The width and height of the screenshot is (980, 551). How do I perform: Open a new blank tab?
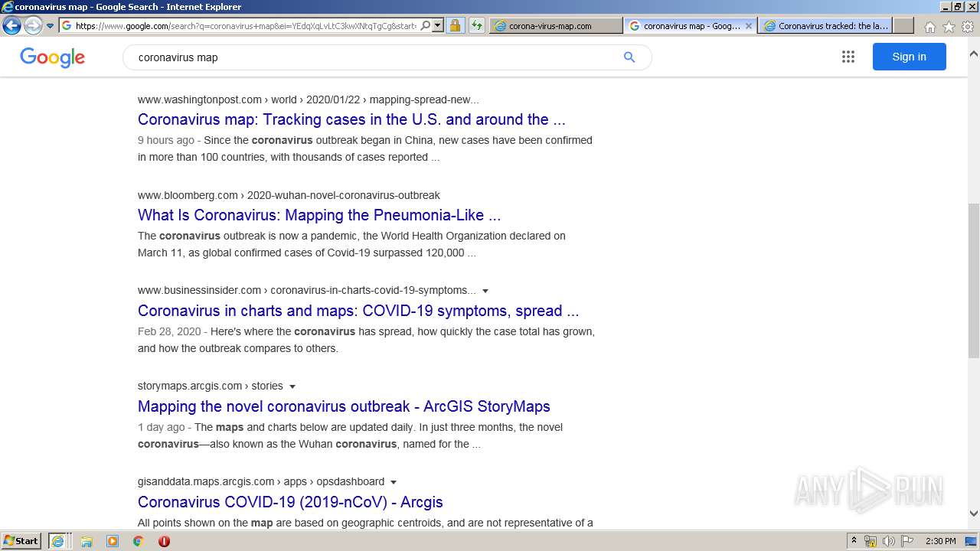point(903,25)
